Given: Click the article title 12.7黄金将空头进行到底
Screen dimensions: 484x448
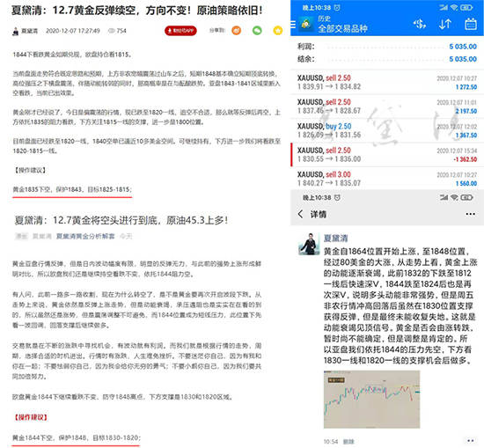Looking at the screenshot, I should (x=121, y=220).
